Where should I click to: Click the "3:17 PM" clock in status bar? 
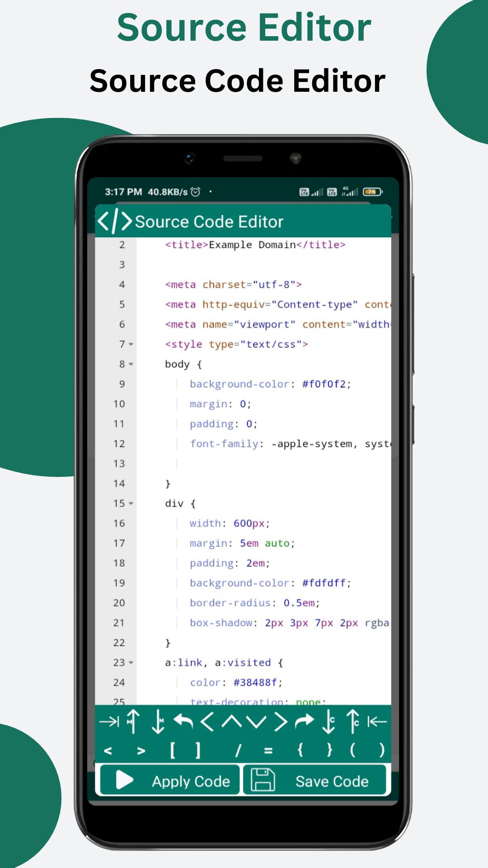tap(123, 192)
